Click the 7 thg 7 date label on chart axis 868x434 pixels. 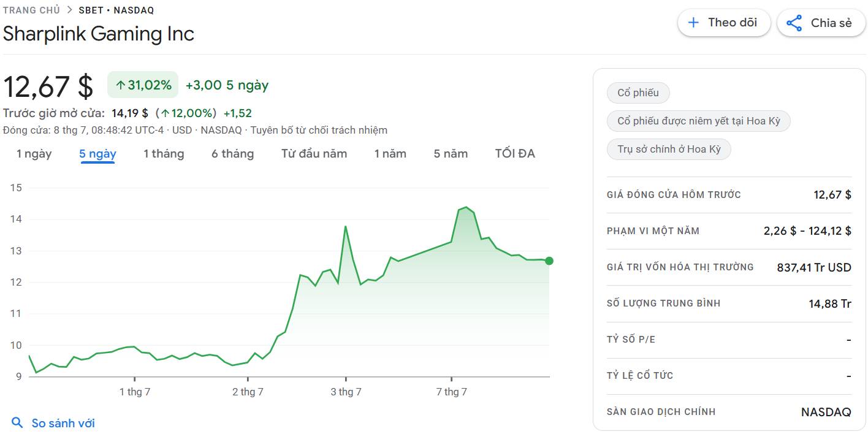tap(452, 392)
